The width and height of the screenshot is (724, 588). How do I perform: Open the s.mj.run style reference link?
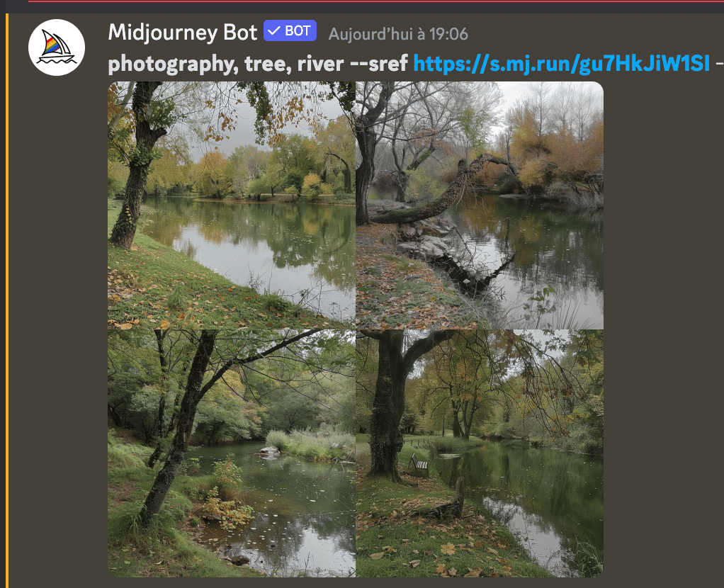[561, 64]
